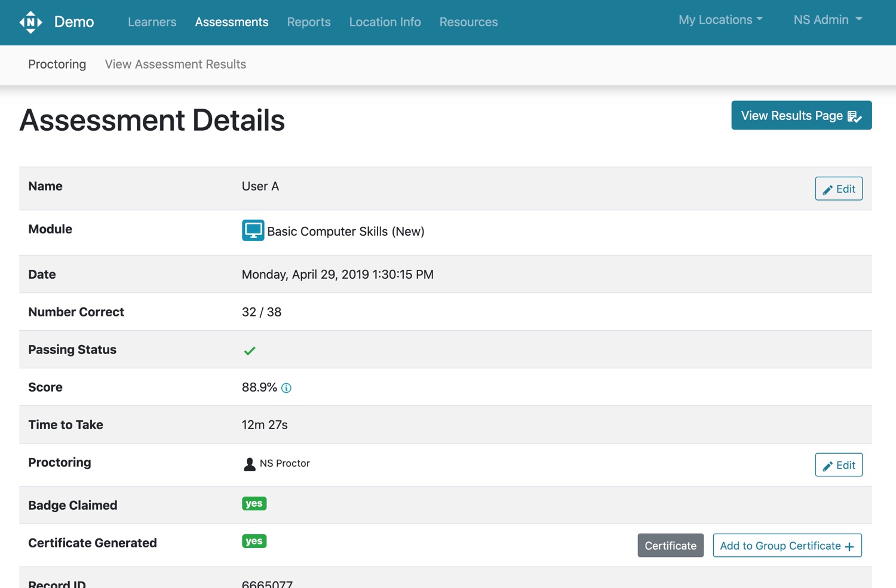Click the Record ID value 6665077

tap(267, 583)
